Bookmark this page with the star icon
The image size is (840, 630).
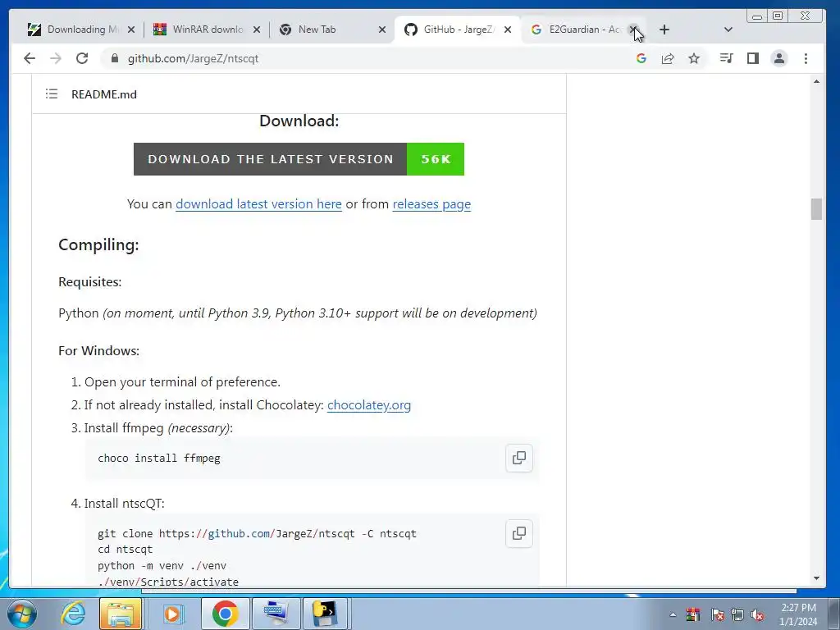pos(694,58)
